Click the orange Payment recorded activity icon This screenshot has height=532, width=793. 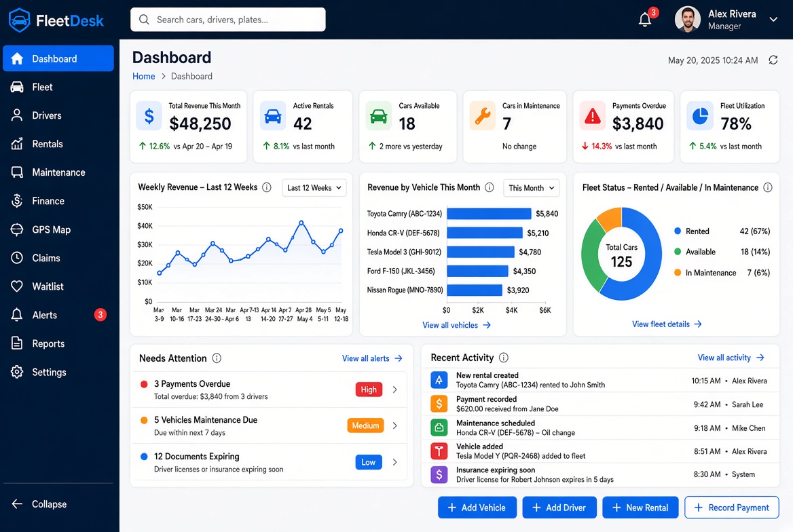439,404
